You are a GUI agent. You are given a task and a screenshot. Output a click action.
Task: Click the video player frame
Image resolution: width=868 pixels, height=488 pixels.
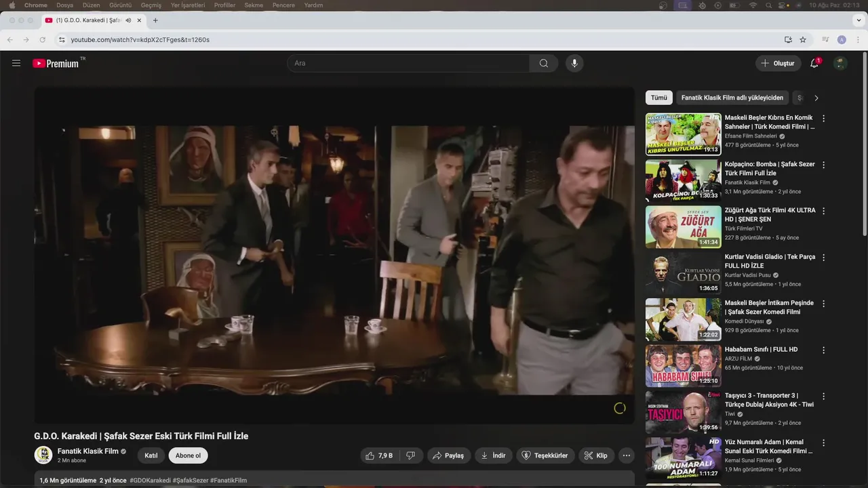[x=334, y=256]
